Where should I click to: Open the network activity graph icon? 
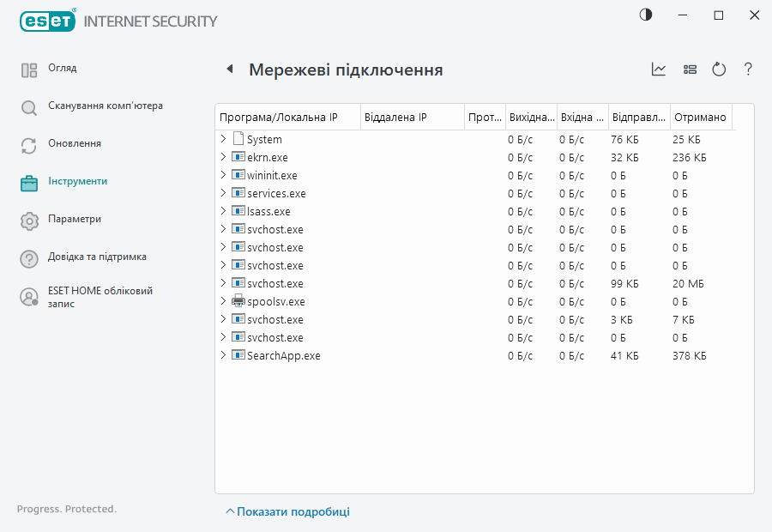click(659, 70)
